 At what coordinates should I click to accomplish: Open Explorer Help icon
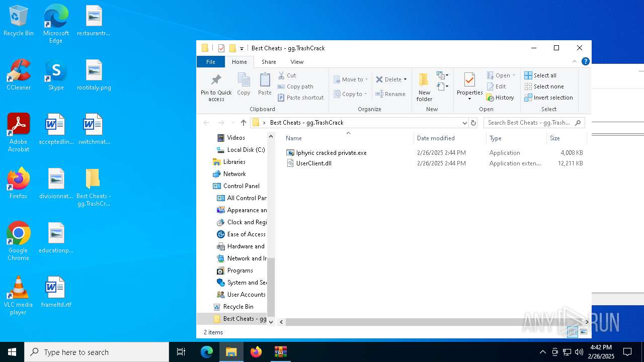[x=585, y=61]
